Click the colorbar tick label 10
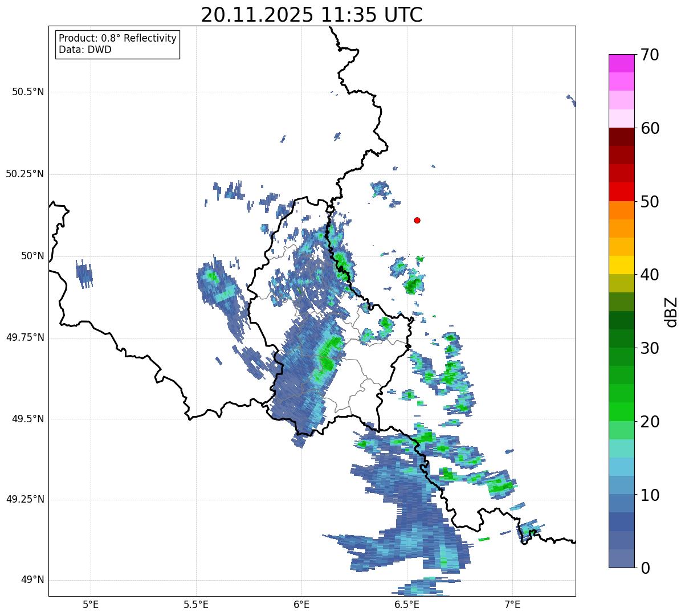 pyautogui.click(x=650, y=495)
